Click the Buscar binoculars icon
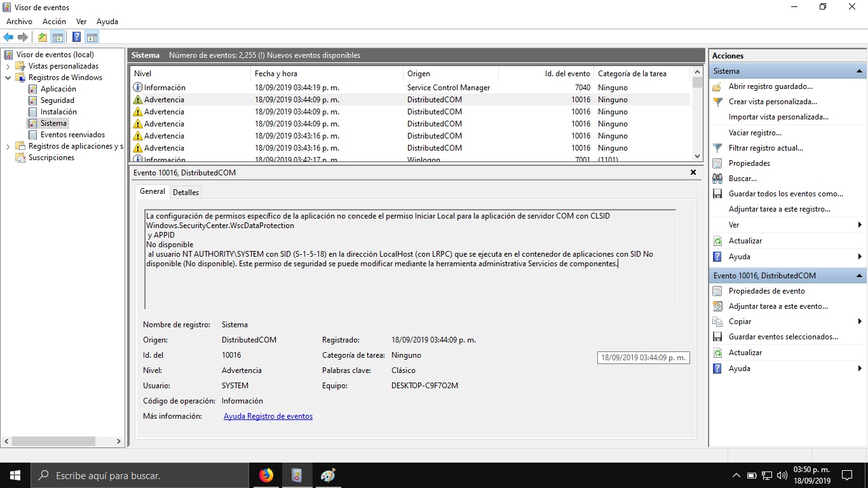 (717, 179)
